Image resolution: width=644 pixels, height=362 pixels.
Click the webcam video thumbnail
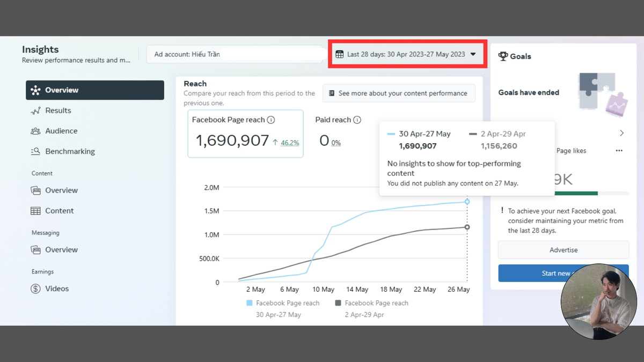(599, 301)
